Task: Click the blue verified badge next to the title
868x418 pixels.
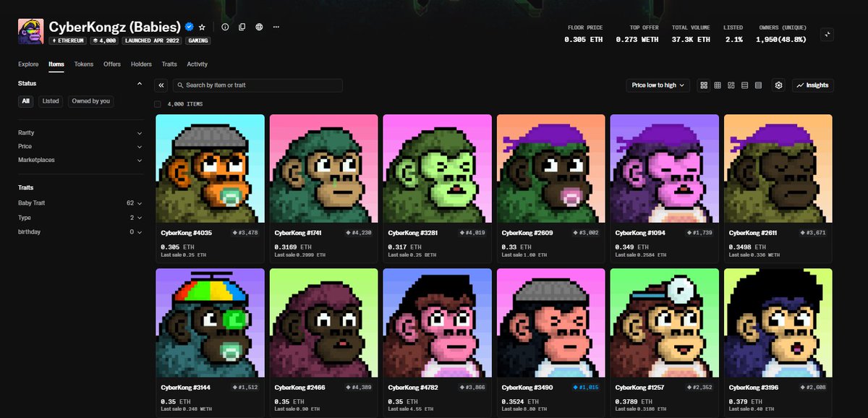Action: tap(189, 27)
